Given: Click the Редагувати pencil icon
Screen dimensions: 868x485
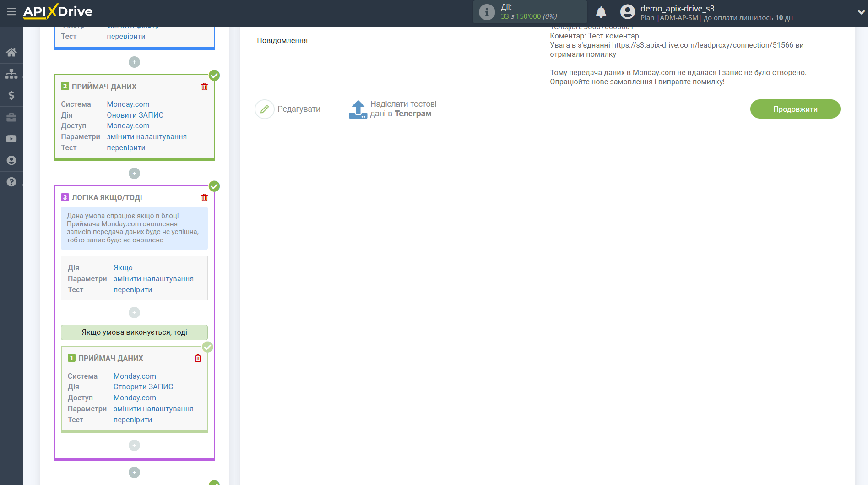Looking at the screenshot, I should pos(264,109).
